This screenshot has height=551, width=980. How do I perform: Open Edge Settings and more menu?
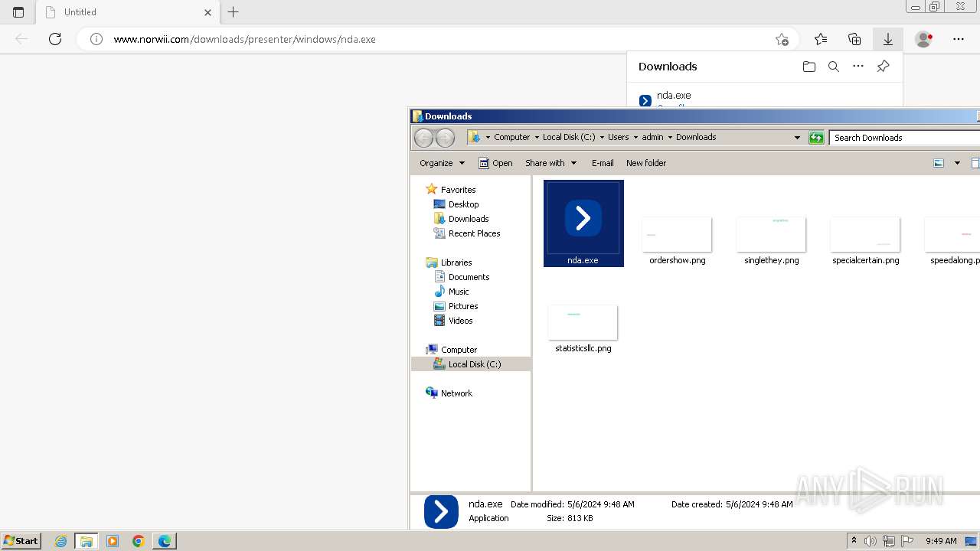[x=959, y=39]
